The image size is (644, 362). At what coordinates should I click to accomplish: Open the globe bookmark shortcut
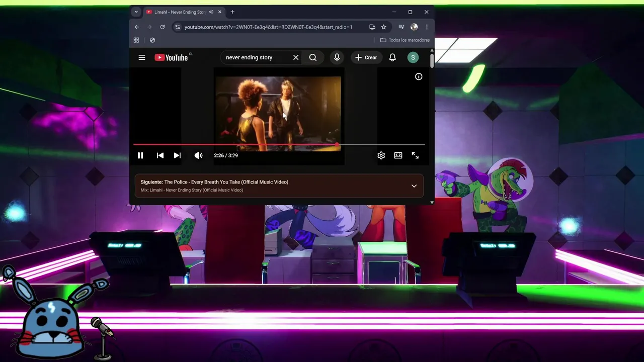click(x=152, y=40)
